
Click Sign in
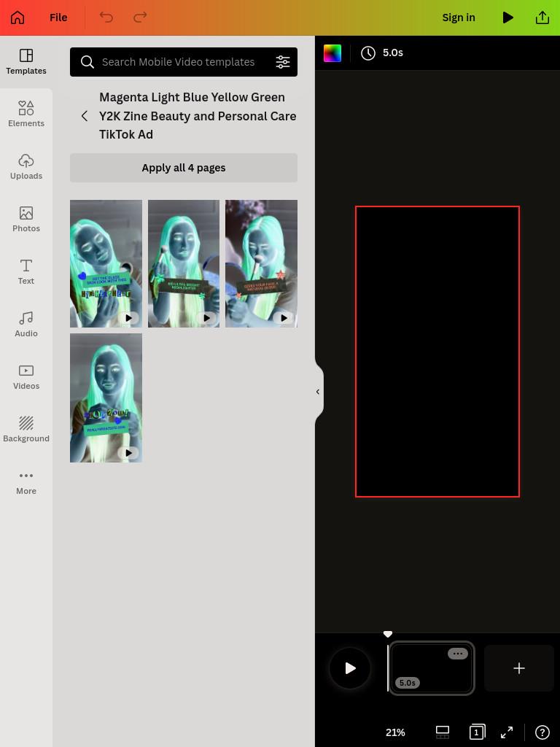[x=459, y=18]
